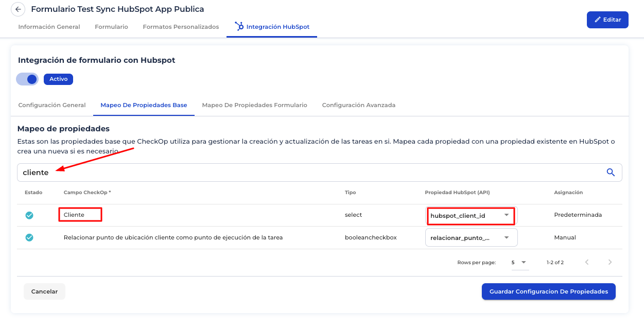Open the hubspot_client_id property dropdown
Viewport: 644px width, 327px height.
click(471, 215)
